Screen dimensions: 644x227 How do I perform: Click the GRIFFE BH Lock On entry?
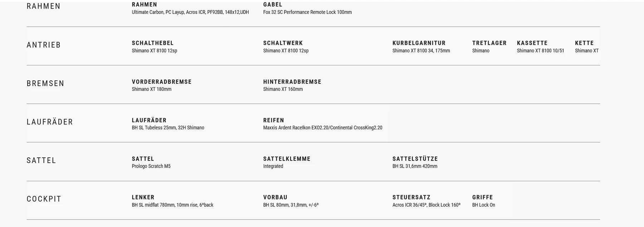pos(484,205)
